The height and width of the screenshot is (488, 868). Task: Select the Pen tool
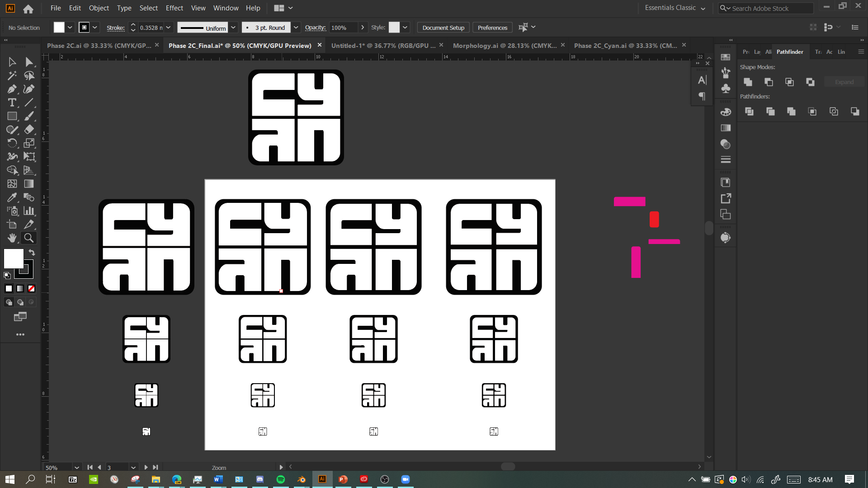(12, 89)
